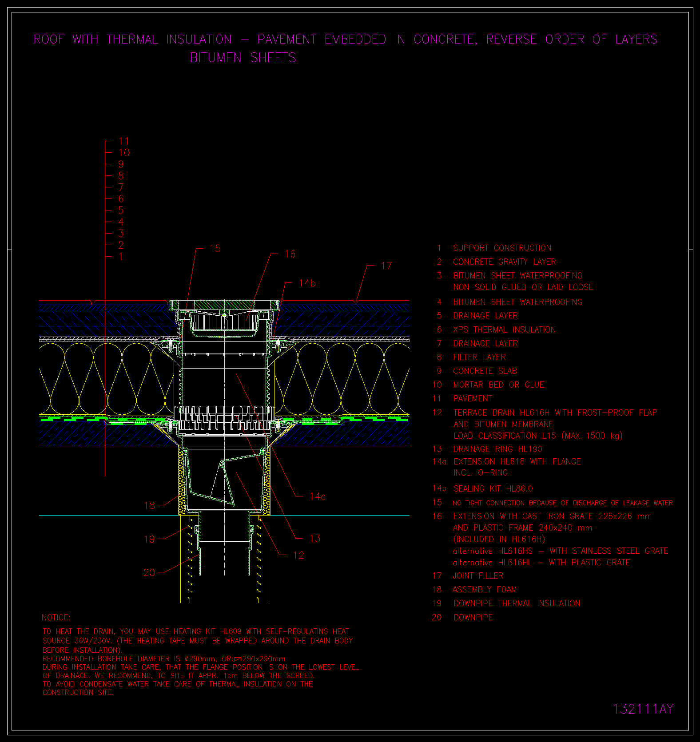
Task: Select legend text 'TERRACE DRAIN HL616H WITH FROST-PROOF FLAP'
Action: (555, 413)
